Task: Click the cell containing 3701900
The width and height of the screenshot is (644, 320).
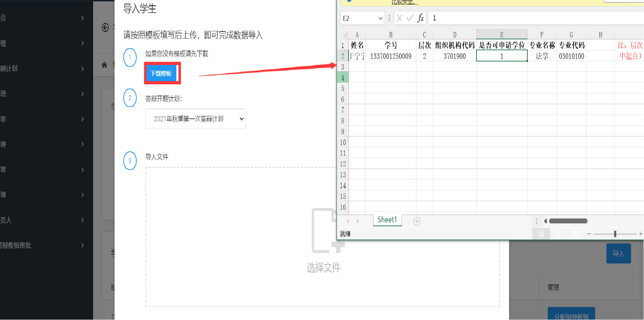Action: pos(455,56)
